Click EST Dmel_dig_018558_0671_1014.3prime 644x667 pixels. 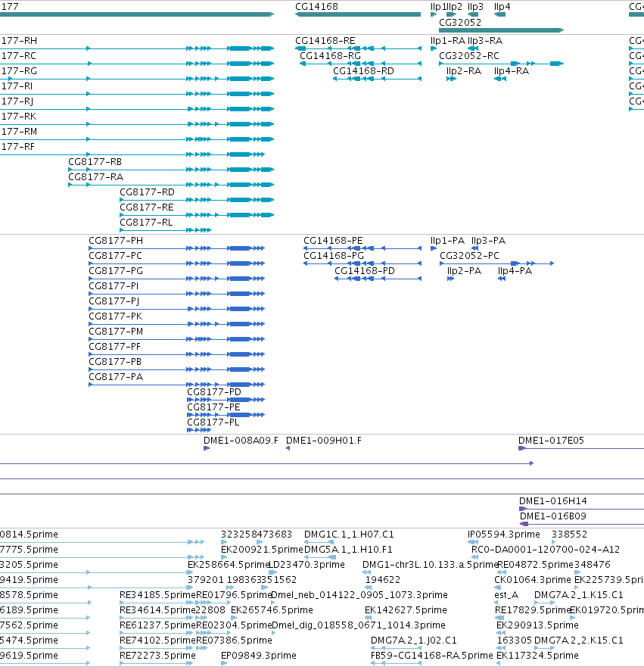[x=359, y=625]
